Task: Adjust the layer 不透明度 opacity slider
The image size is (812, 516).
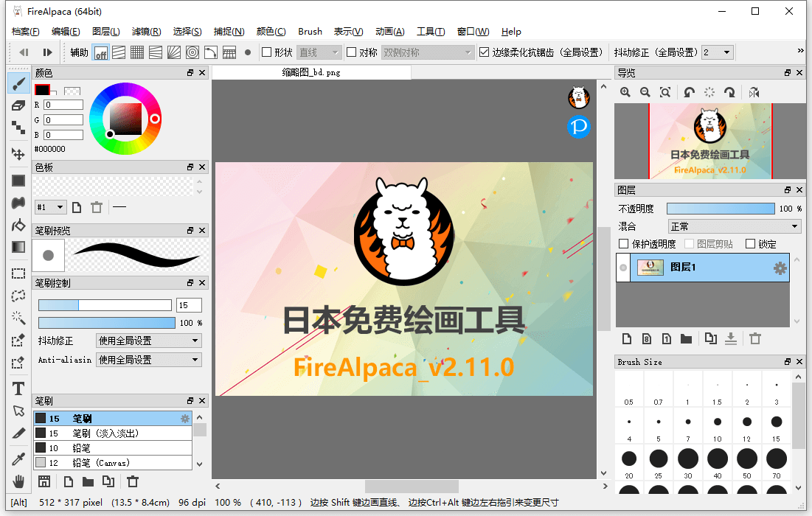Action: [721, 209]
